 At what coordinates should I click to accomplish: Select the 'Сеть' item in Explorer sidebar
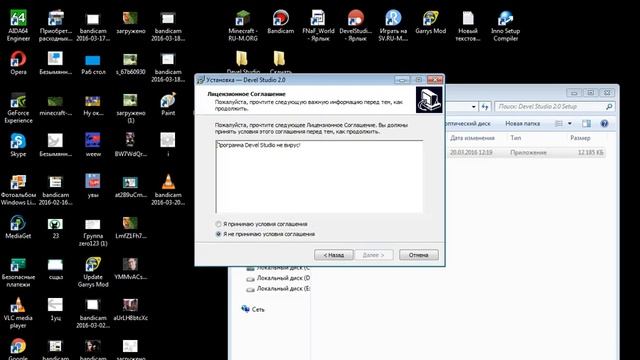[x=253, y=309]
